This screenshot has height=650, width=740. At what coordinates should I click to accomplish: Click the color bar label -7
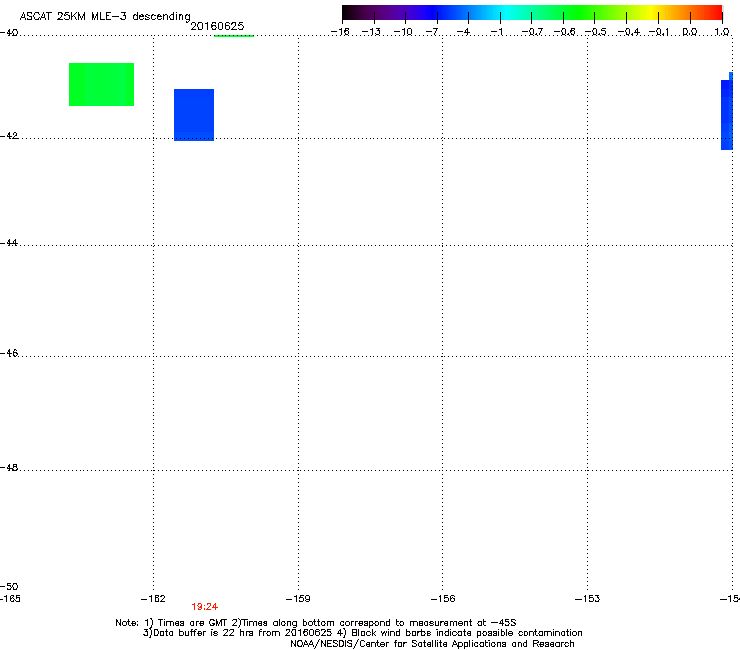click(432, 32)
